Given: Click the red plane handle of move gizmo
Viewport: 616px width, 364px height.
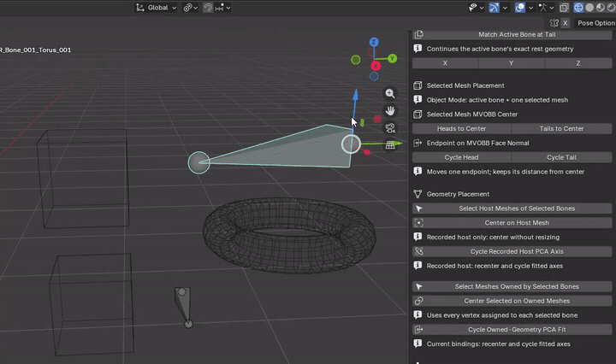Looking at the screenshot, I should point(377,119).
